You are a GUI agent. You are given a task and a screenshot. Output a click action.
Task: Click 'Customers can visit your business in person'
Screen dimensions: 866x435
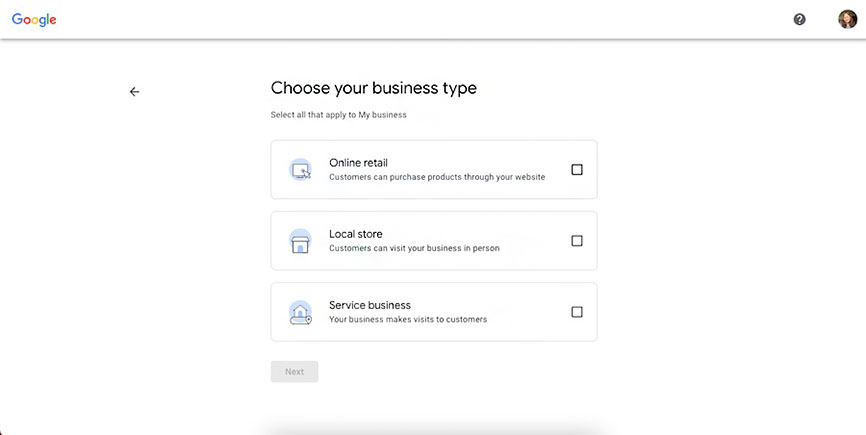tap(414, 248)
